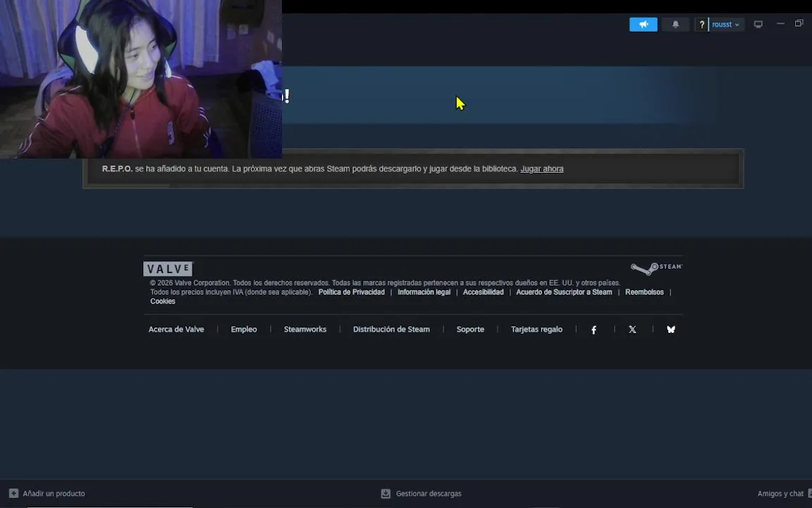Open Gestionar descargas
812x508 pixels.
point(429,493)
